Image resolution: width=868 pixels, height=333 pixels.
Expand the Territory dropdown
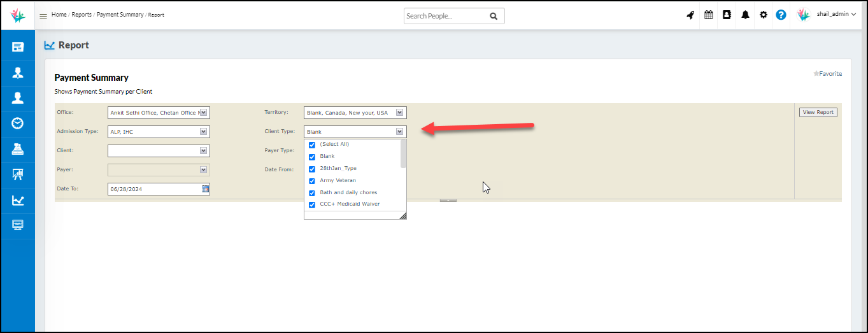pos(400,113)
